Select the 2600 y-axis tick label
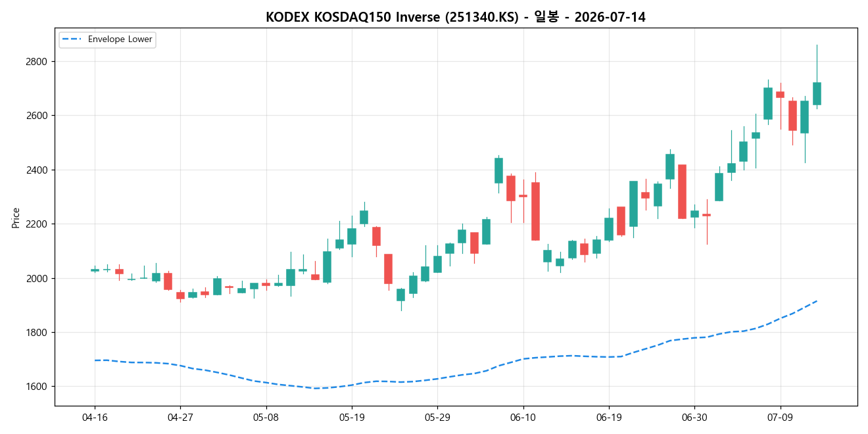This screenshot has width=868, height=434. pyautogui.click(x=36, y=116)
